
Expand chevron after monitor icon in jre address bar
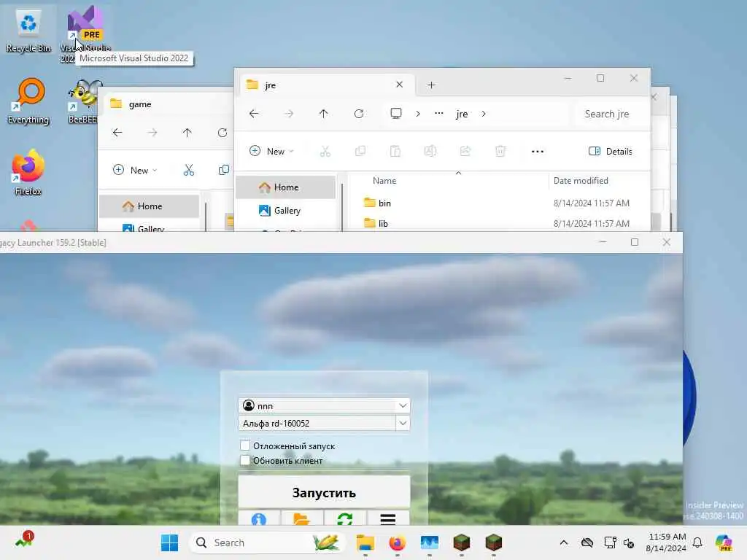click(418, 114)
